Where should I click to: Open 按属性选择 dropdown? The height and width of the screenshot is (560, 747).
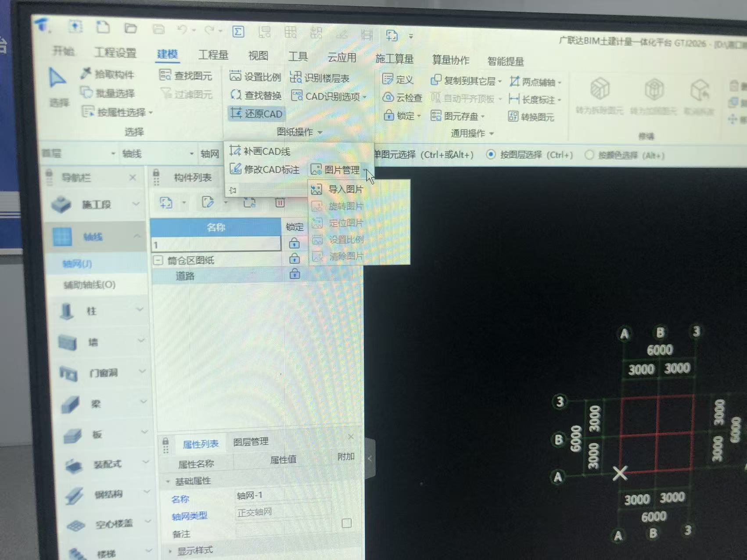(151, 113)
